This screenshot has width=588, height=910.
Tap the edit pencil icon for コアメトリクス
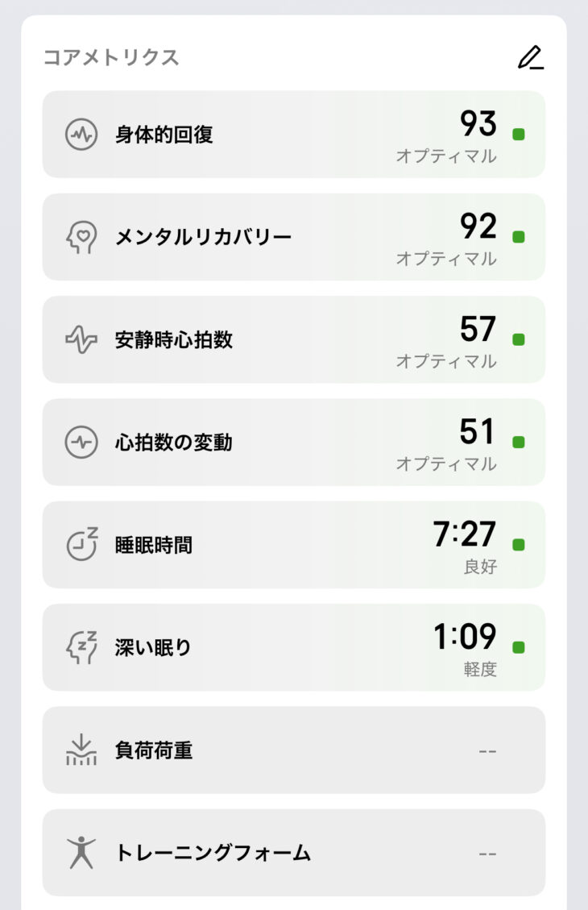(x=531, y=57)
